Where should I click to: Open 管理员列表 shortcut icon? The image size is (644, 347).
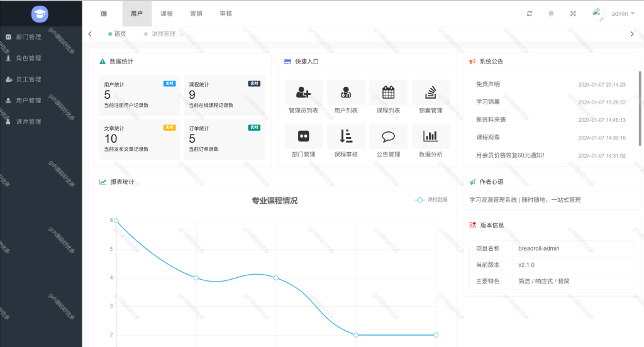(x=304, y=92)
